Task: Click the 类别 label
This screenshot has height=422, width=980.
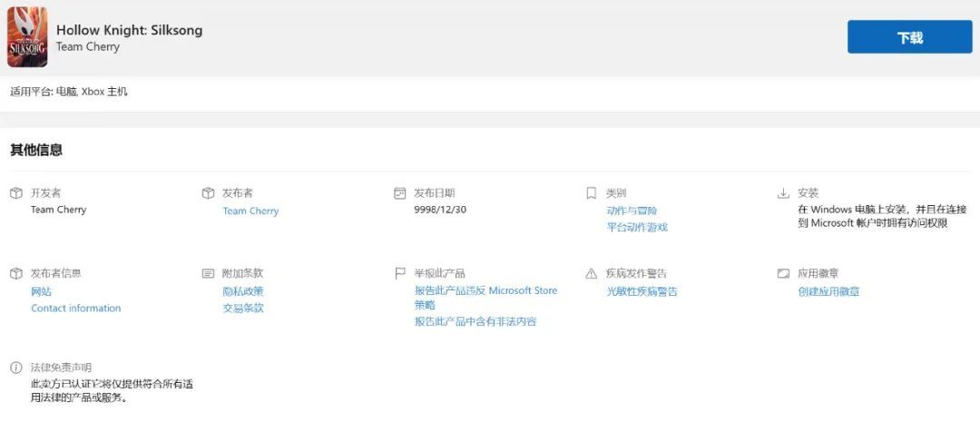Action: pyautogui.click(x=615, y=193)
